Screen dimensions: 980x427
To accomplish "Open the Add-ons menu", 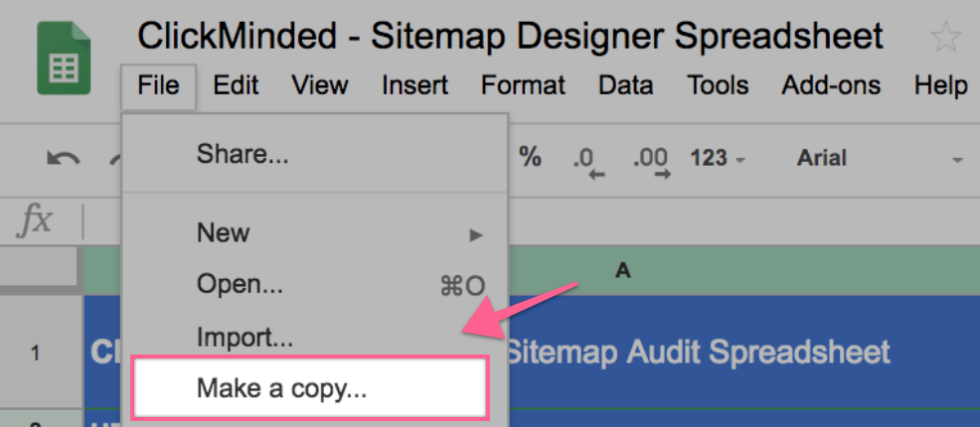I will (831, 85).
